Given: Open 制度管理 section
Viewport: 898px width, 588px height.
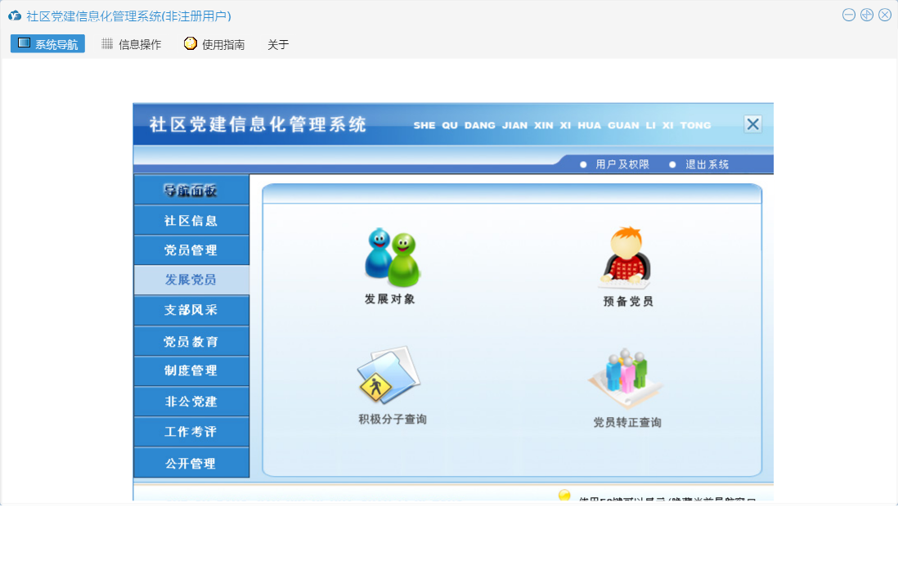Looking at the screenshot, I should point(191,370).
